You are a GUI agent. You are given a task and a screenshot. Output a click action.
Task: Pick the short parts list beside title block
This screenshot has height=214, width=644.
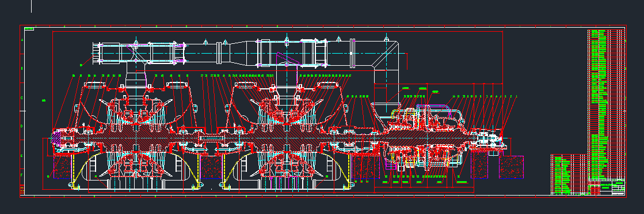569,175
